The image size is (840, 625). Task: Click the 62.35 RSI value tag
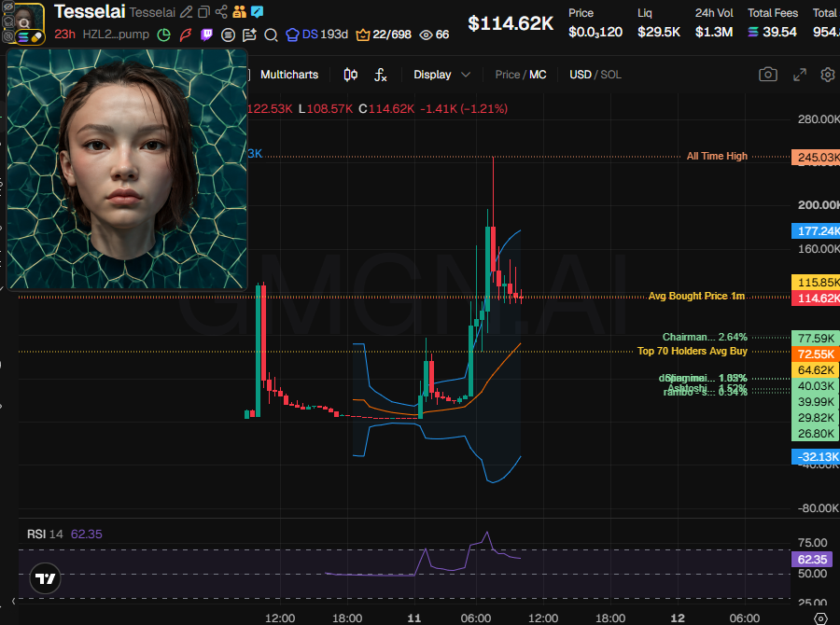point(812,560)
